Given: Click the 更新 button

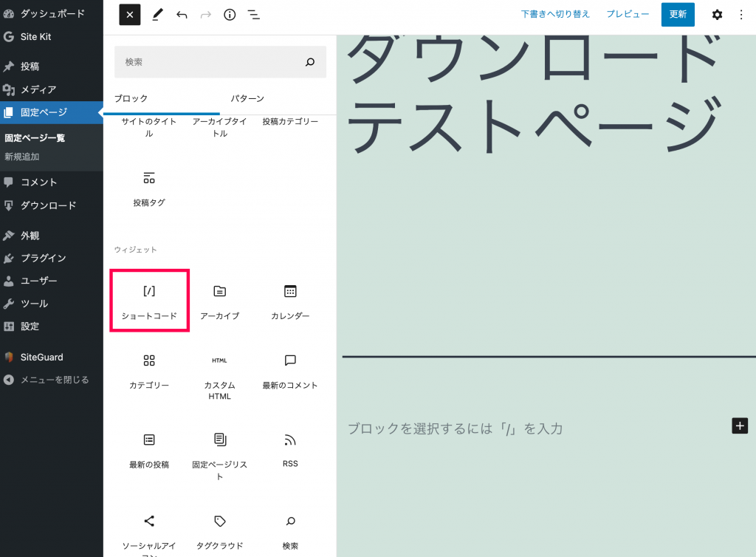Looking at the screenshot, I should pos(678,15).
